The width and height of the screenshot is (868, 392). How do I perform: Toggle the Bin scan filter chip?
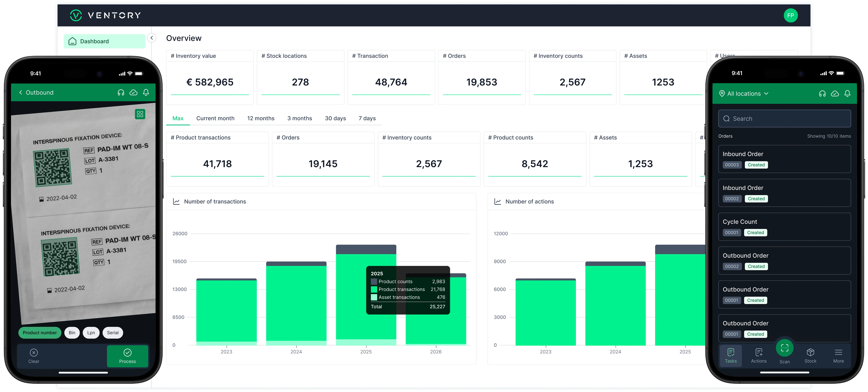coord(72,333)
